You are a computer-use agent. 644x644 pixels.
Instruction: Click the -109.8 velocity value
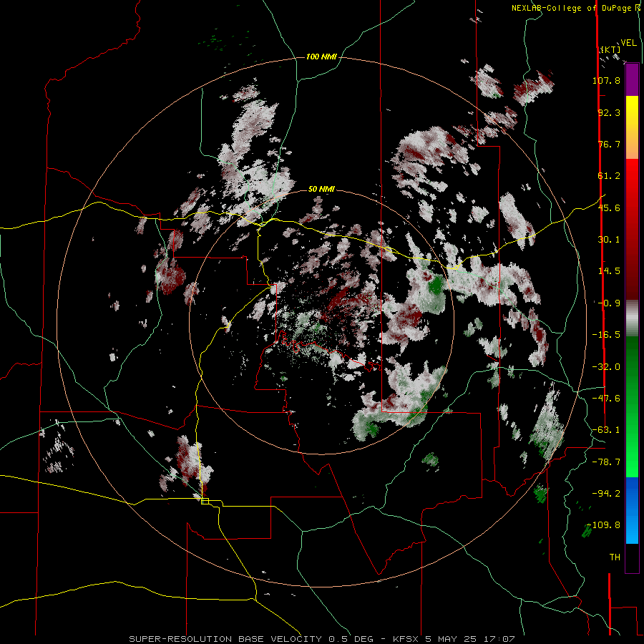(604, 525)
